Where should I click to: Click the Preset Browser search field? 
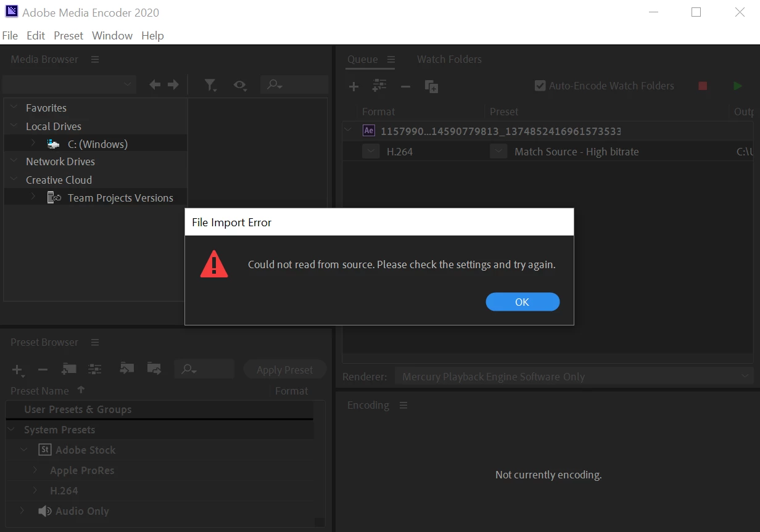click(204, 369)
